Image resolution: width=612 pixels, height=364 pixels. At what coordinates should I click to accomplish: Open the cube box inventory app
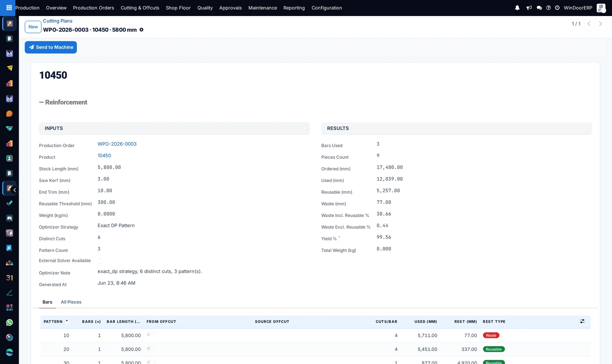[10, 233]
